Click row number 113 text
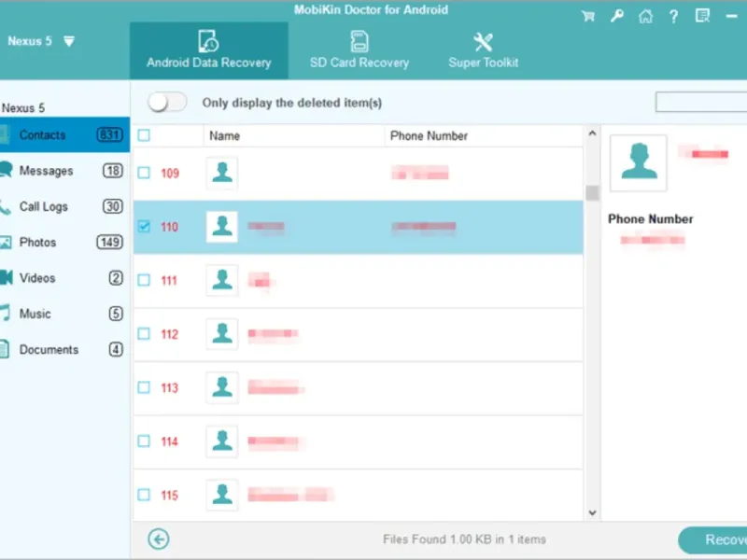The height and width of the screenshot is (560, 747). click(x=170, y=387)
